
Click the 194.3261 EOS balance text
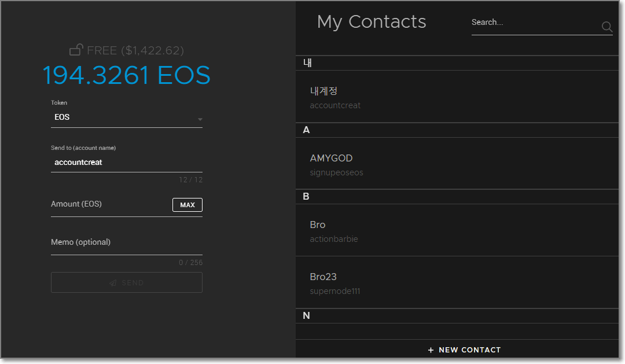pos(126,75)
